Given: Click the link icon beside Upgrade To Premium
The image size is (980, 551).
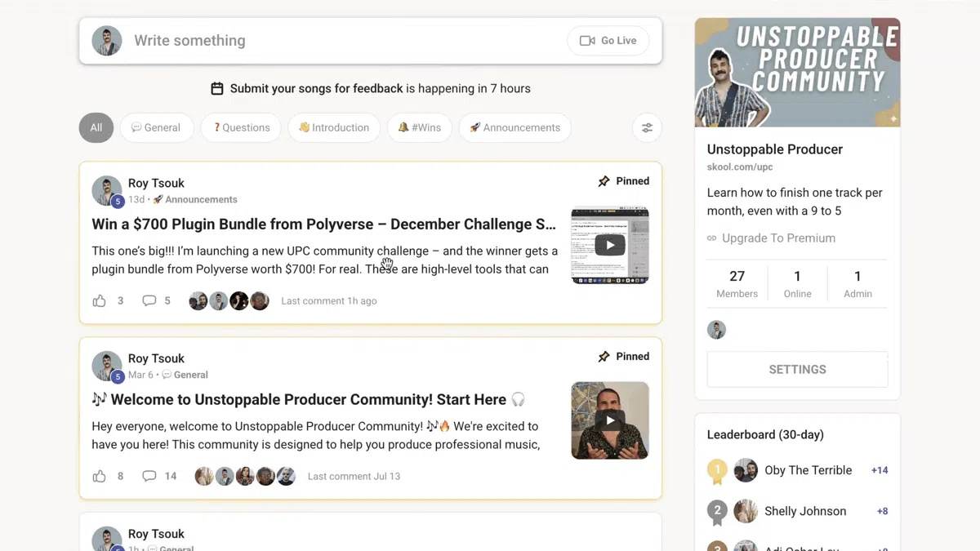Looking at the screenshot, I should click(x=712, y=238).
